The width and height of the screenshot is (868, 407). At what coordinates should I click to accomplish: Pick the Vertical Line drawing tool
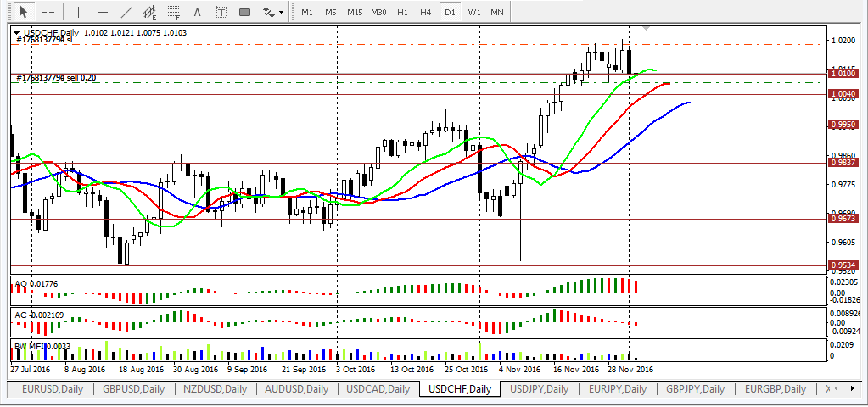pos(77,12)
